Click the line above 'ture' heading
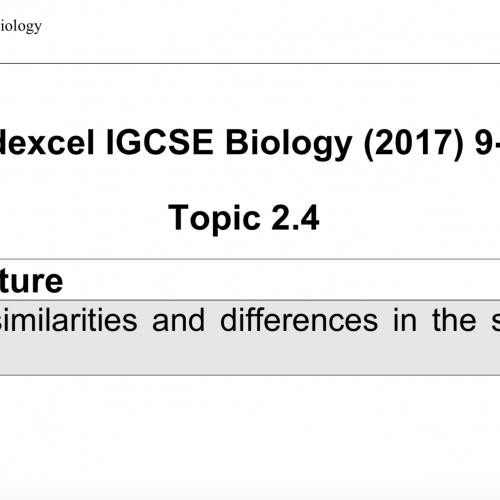 (250, 259)
